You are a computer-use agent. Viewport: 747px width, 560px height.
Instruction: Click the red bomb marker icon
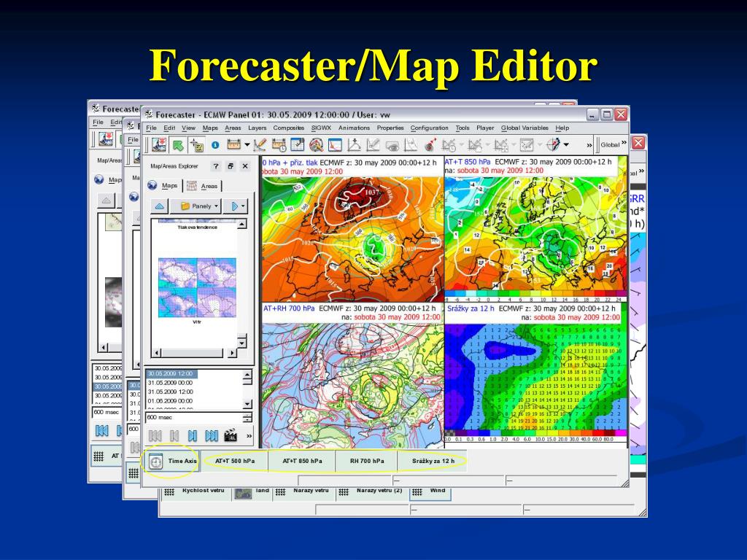click(430, 145)
